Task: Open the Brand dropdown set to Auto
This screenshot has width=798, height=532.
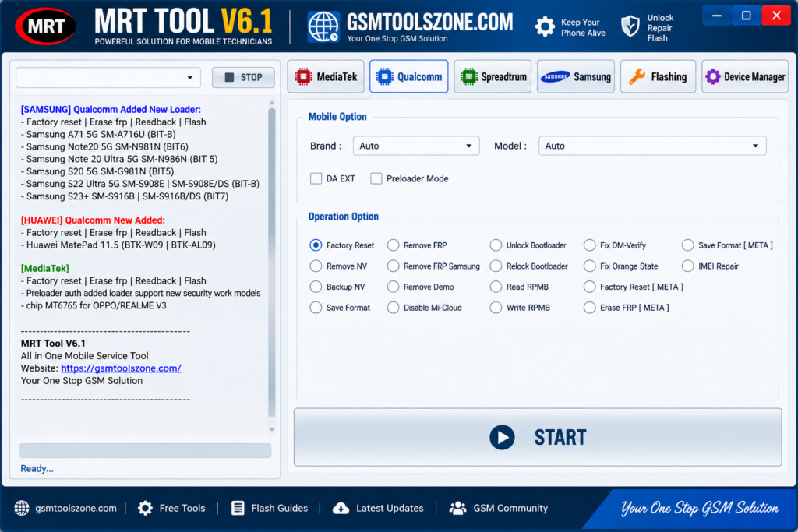Action: (416, 146)
